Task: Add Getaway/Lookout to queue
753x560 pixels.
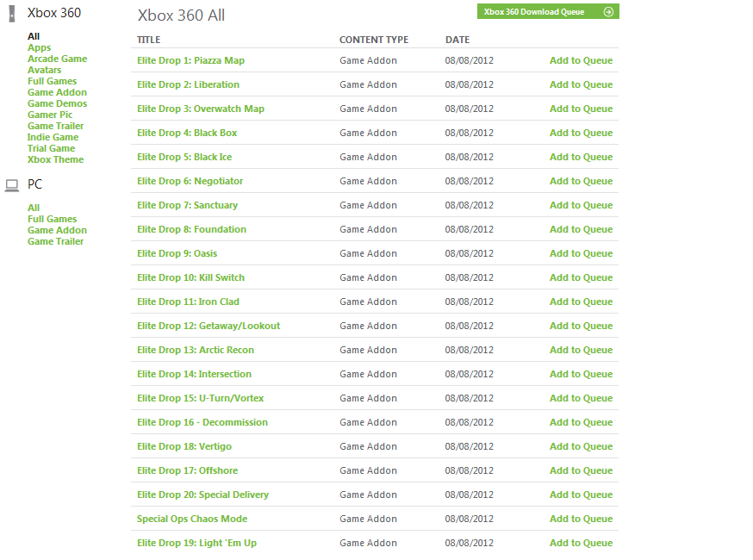Action: coord(581,327)
